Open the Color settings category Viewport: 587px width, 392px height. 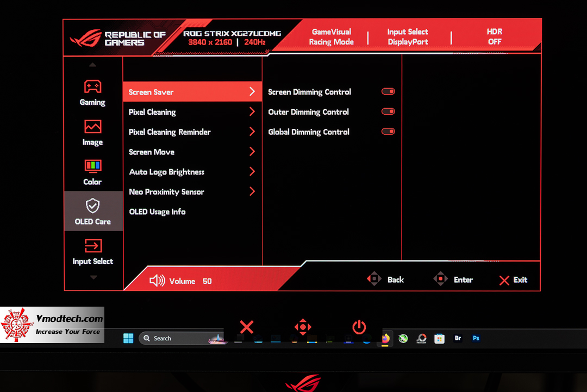coord(92,172)
